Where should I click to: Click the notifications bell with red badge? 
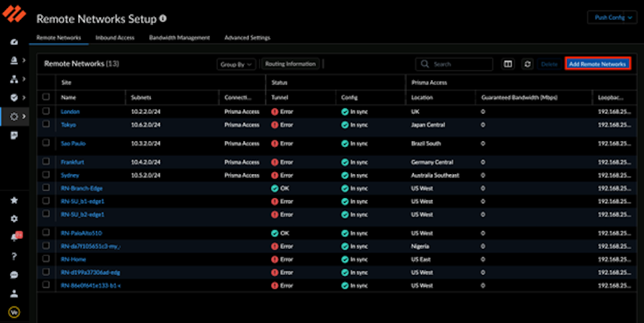tap(15, 237)
